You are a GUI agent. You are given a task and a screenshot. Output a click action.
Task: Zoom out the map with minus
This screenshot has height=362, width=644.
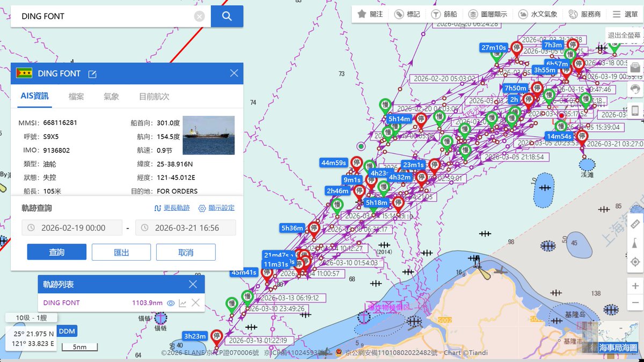635,302
